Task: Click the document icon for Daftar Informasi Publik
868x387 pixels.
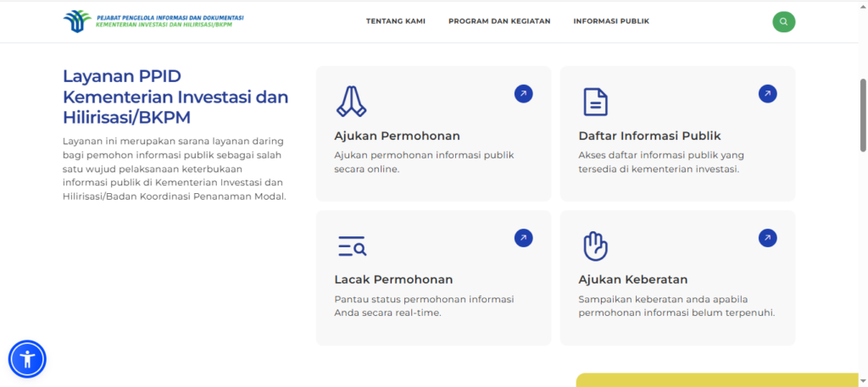Action: [595, 101]
